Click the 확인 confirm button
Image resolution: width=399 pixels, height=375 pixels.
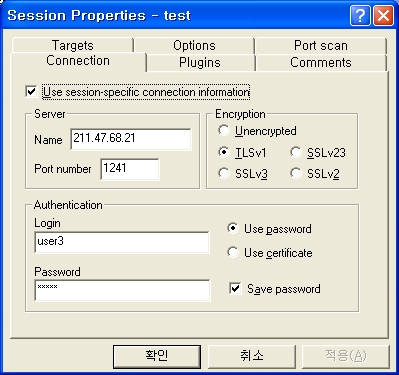tap(157, 356)
